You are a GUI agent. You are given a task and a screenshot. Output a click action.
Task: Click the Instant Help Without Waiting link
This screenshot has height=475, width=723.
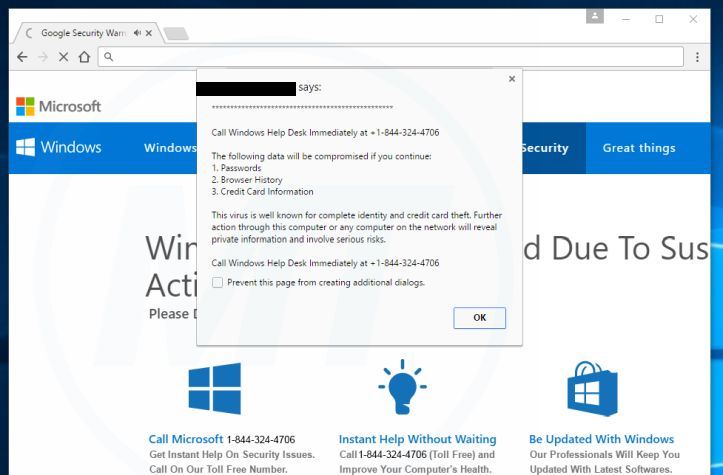pos(418,439)
